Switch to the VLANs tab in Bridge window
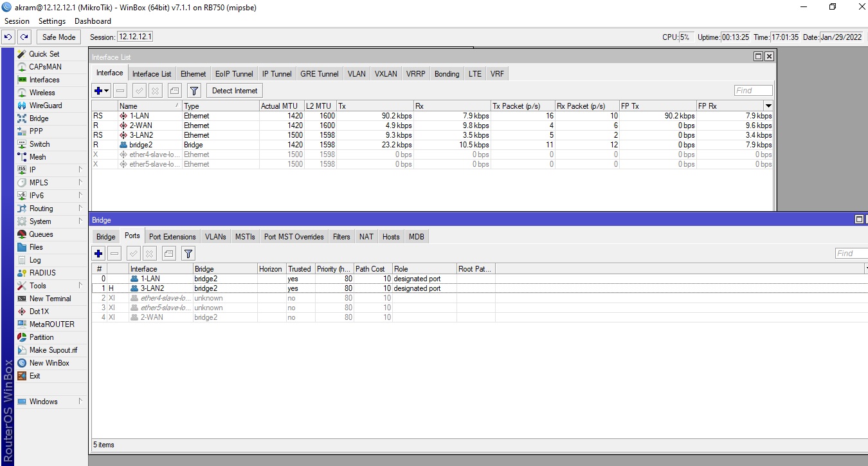Screen dimensions: 868x466 (215, 236)
